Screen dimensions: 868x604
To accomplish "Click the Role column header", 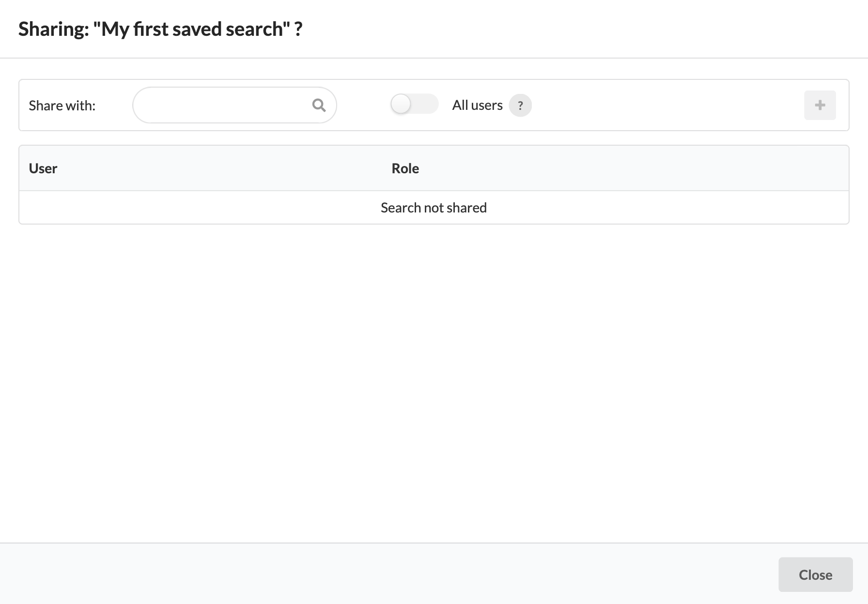I will pyautogui.click(x=405, y=168).
